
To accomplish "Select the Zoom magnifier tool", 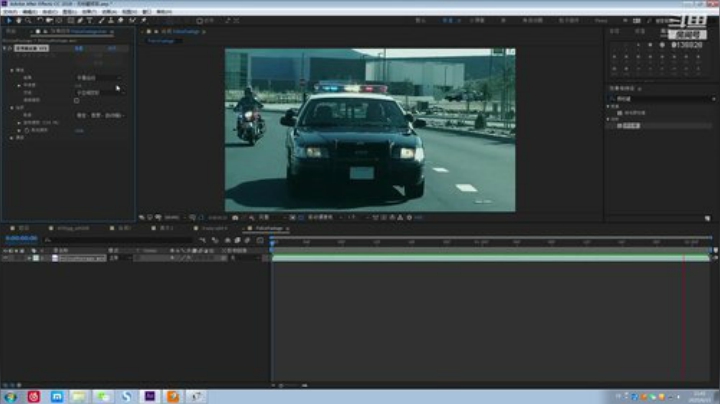I will point(28,21).
